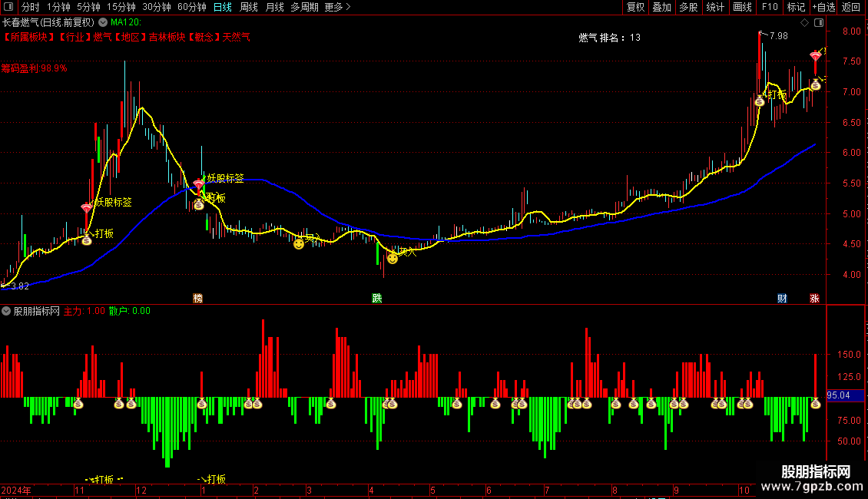The image size is (868, 499).
Task: Click the 返回 back button
Action: [851, 7]
